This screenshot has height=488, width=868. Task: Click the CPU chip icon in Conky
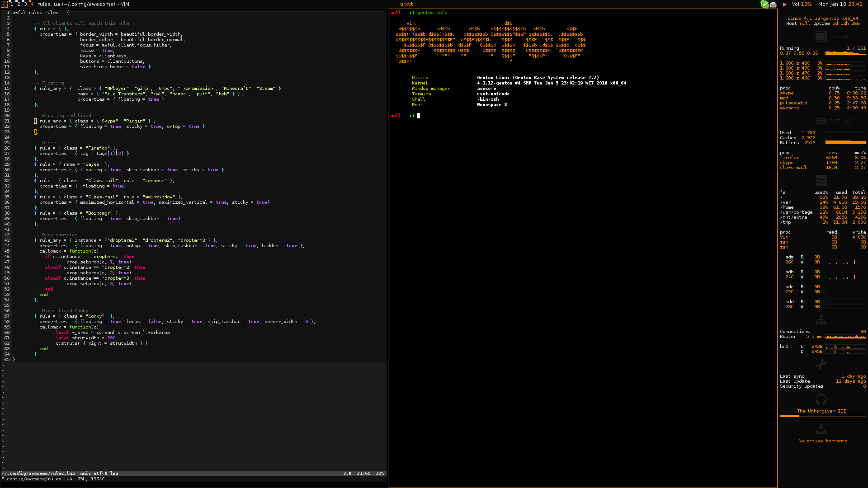click(821, 36)
